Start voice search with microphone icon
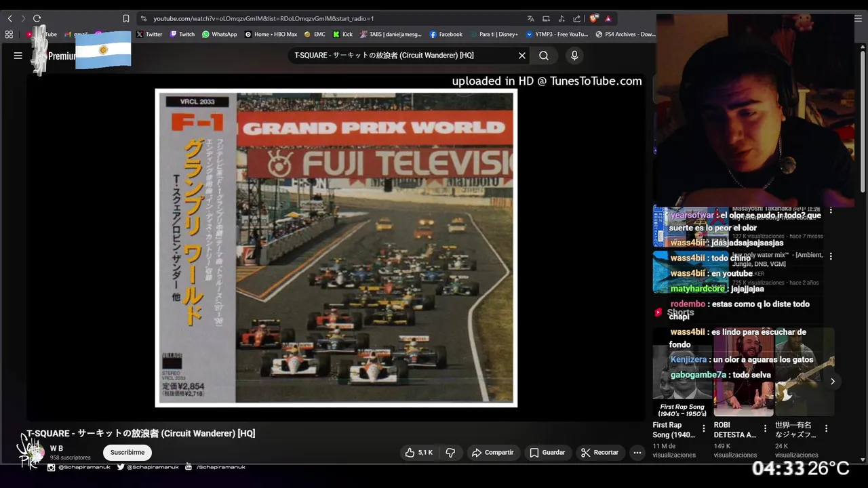Viewport: 868px width, 488px height. pos(574,56)
